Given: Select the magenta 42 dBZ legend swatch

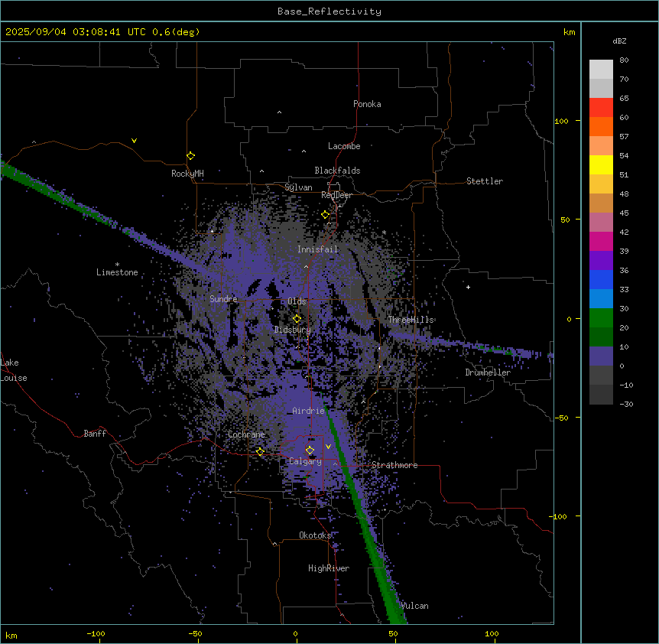Looking at the screenshot, I should 601,241.
